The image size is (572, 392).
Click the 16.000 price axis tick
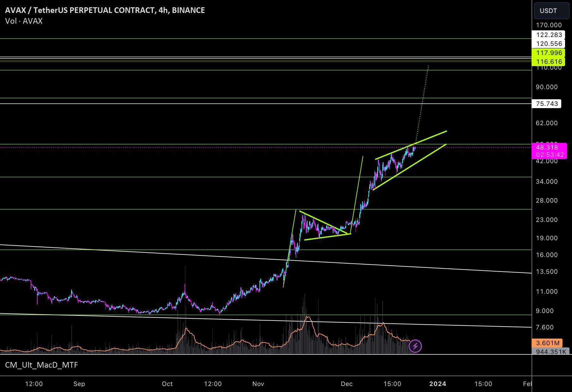coord(547,255)
